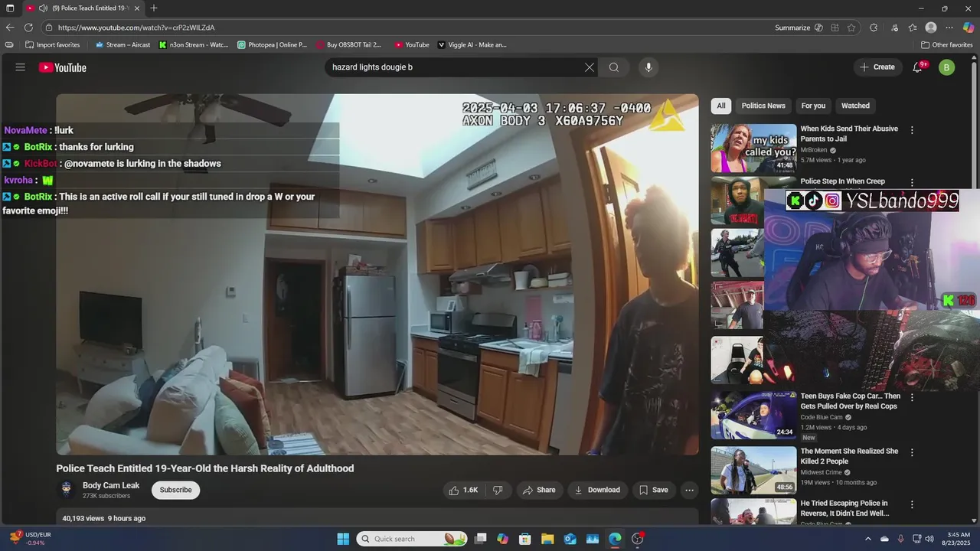Viewport: 980px width, 551px height.
Task: Open File Explorer from the taskbar
Action: tap(547, 539)
